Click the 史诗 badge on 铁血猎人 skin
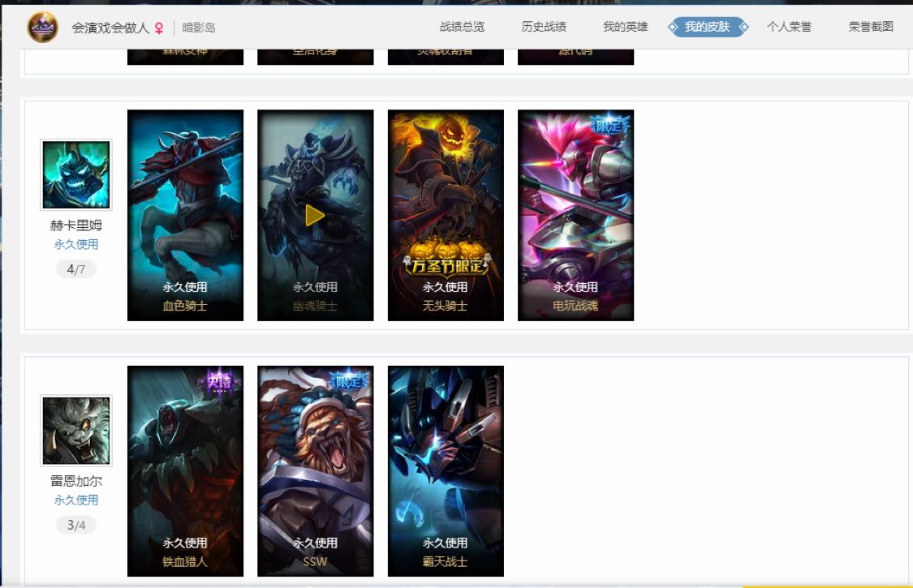The height and width of the screenshot is (588, 913). coord(219,381)
